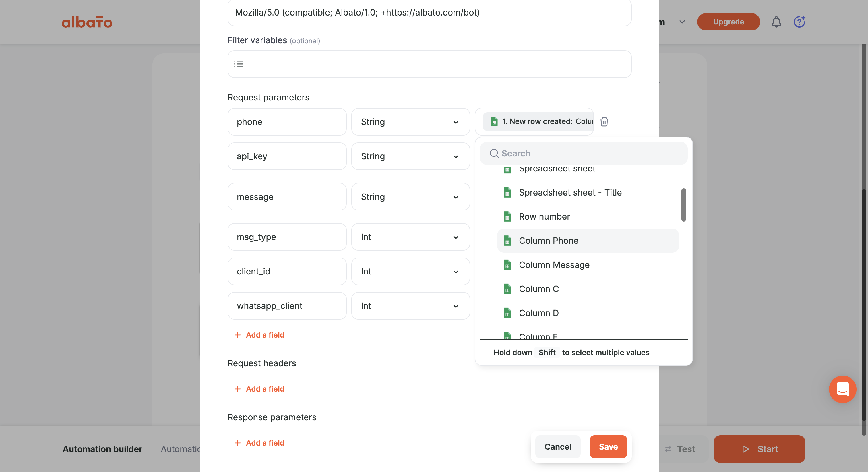Viewport: 868px width, 472px height.
Task: Open type dropdown for client_id parameter
Action: [410, 271]
